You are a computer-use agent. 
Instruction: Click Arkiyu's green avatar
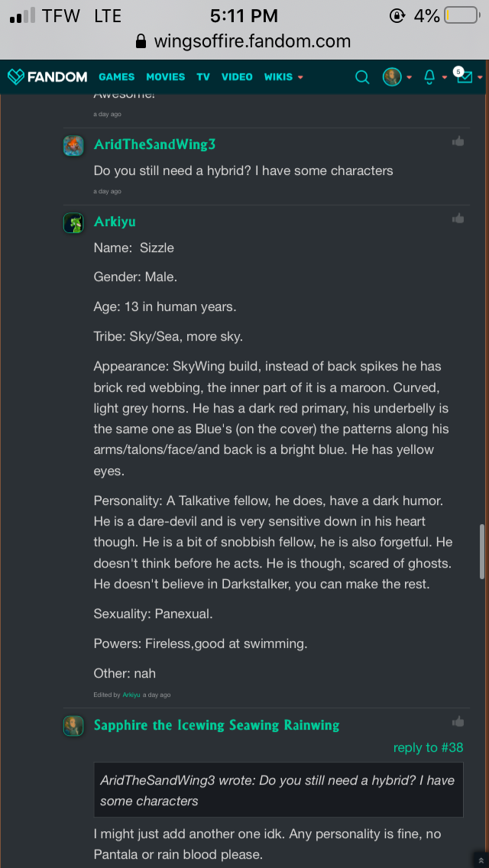73,223
